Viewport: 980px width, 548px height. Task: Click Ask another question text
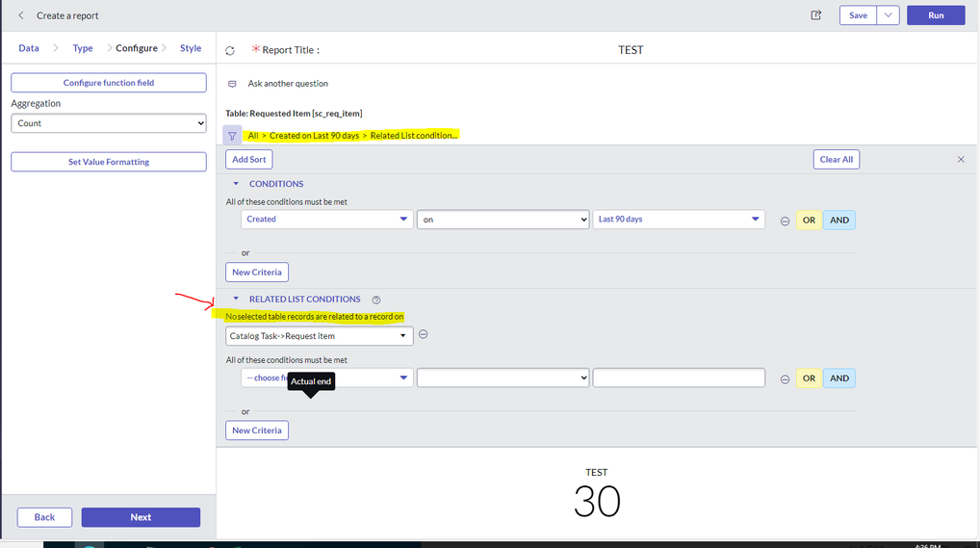pyautogui.click(x=288, y=83)
